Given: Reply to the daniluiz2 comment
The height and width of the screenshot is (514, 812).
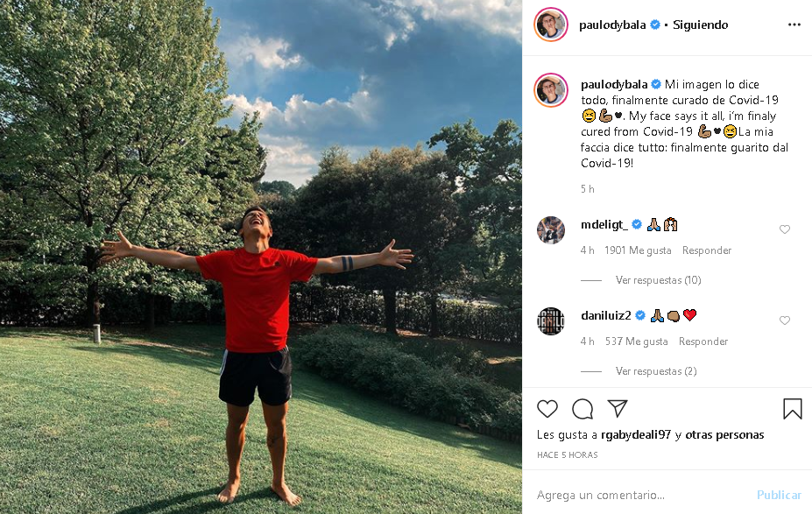Looking at the screenshot, I should pyautogui.click(x=703, y=341).
